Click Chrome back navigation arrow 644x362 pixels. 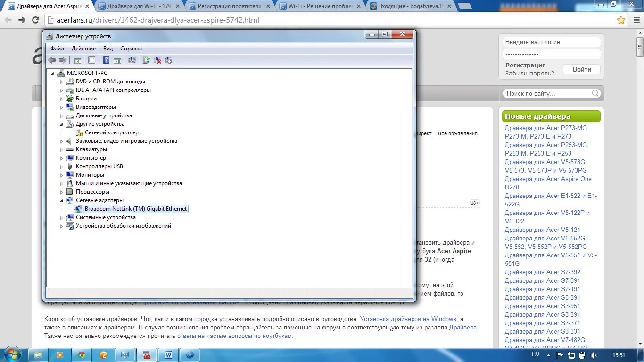(8, 20)
